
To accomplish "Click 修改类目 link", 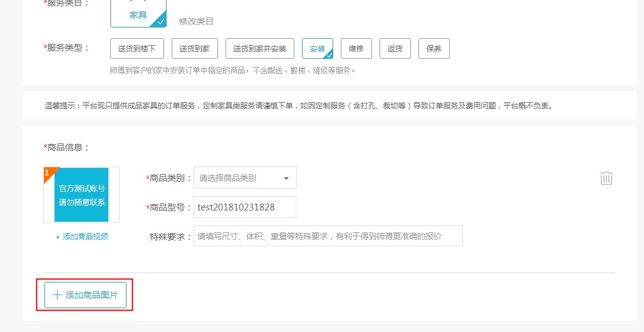I will click(196, 21).
